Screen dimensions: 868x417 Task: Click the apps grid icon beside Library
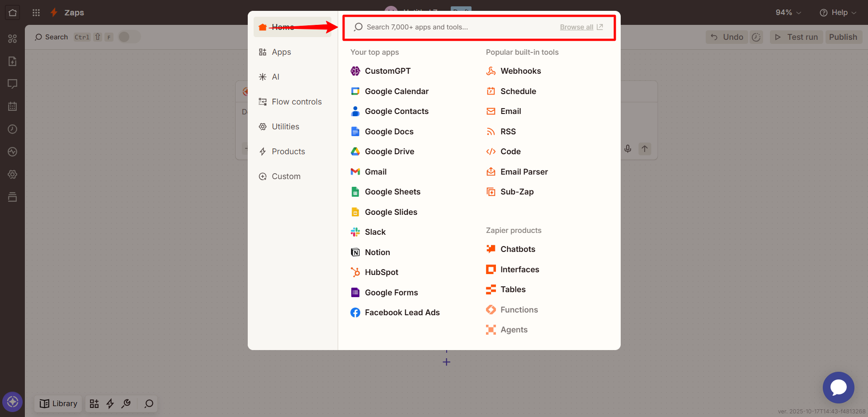point(94,403)
